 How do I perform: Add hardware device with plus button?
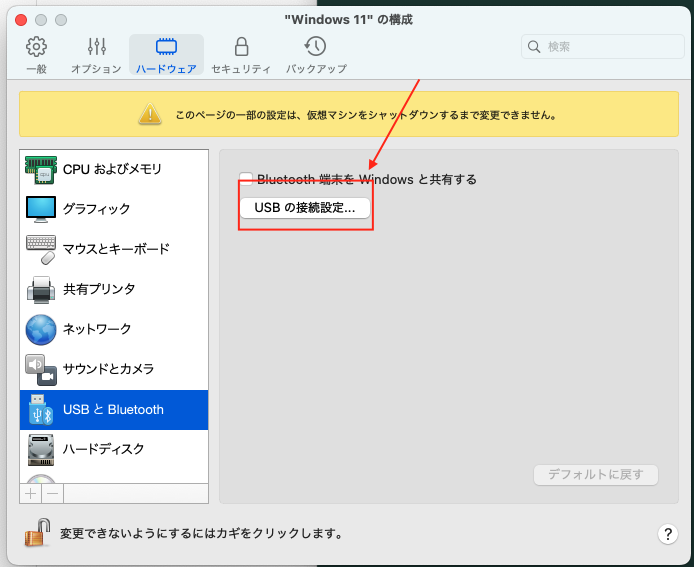click(31, 493)
